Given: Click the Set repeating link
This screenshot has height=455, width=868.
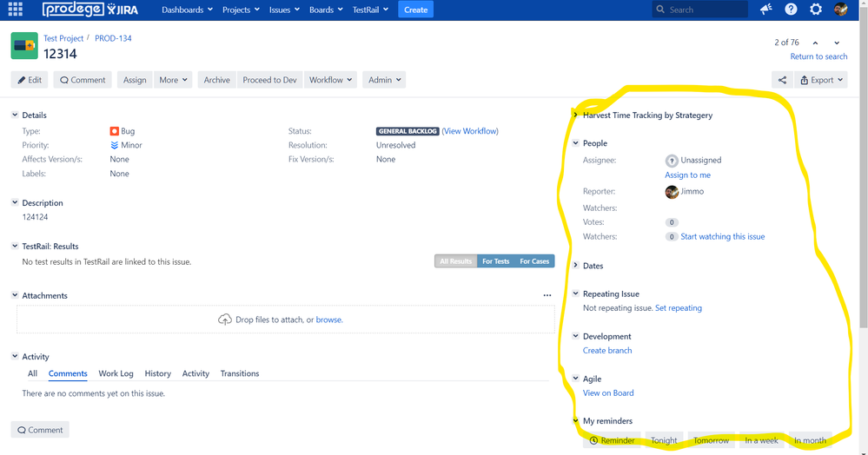Looking at the screenshot, I should pyautogui.click(x=678, y=307).
